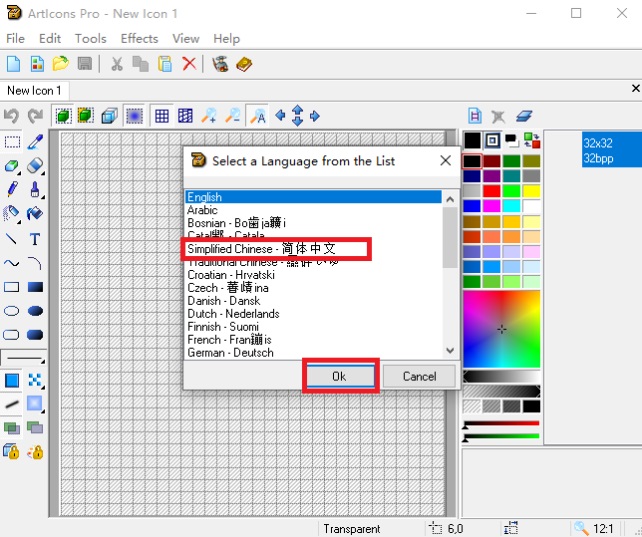The height and width of the screenshot is (537, 642).
Task: Select the Line tool
Action: 11,239
